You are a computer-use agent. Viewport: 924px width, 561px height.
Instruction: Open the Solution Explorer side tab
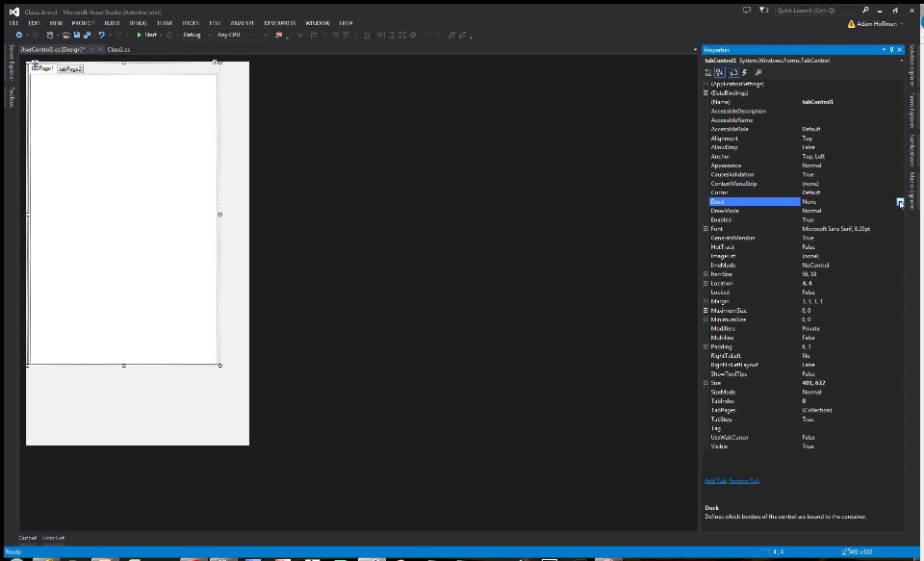click(911, 64)
